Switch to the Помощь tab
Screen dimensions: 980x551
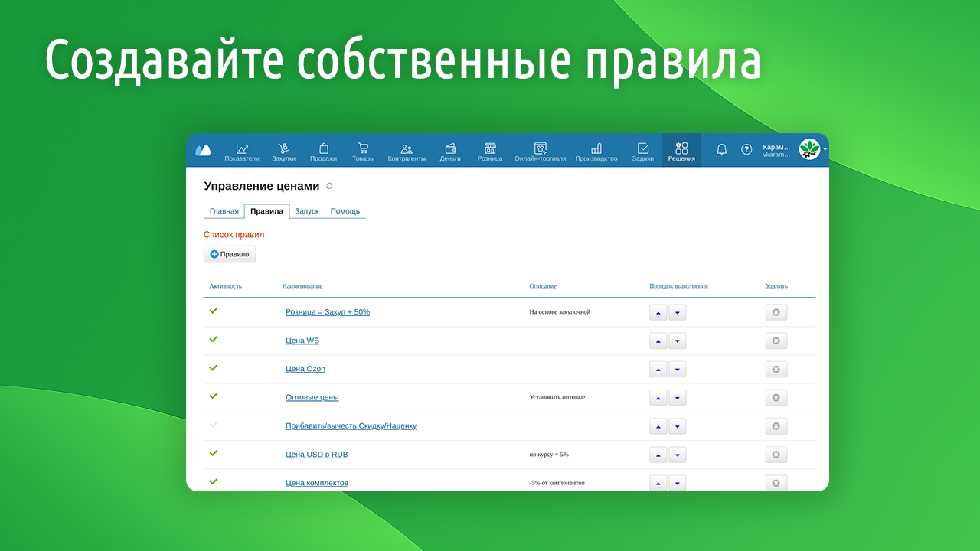pos(345,211)
